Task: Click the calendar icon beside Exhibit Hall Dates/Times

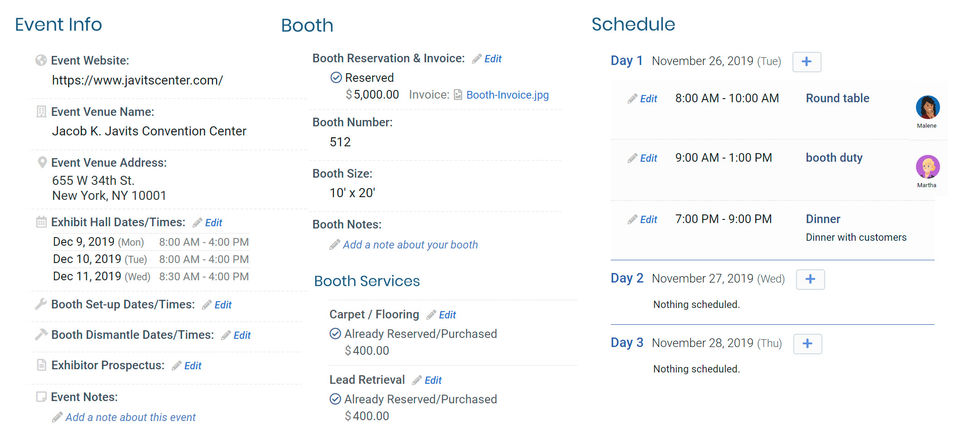Action: pyautogui.click(x=41, y=222)
